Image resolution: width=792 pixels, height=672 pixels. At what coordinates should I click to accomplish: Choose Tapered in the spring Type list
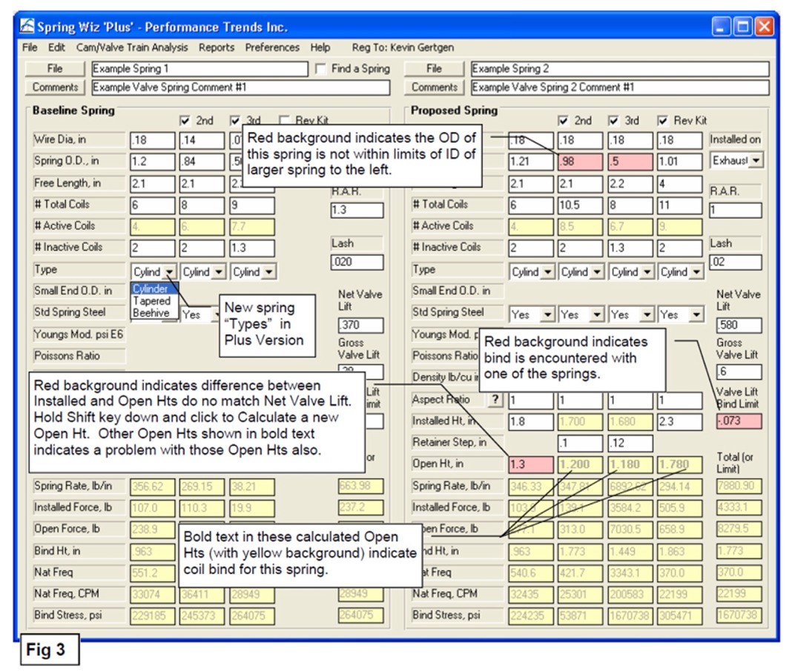pos(151,301)
